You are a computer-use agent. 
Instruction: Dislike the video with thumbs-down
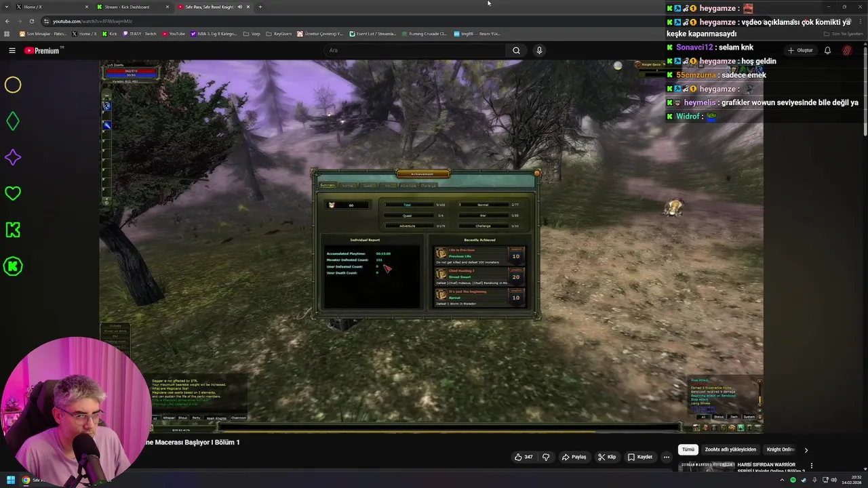point(546,457)
